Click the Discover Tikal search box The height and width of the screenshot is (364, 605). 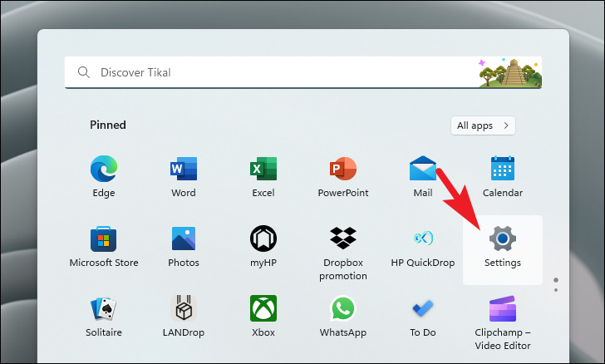coord(302,72)
